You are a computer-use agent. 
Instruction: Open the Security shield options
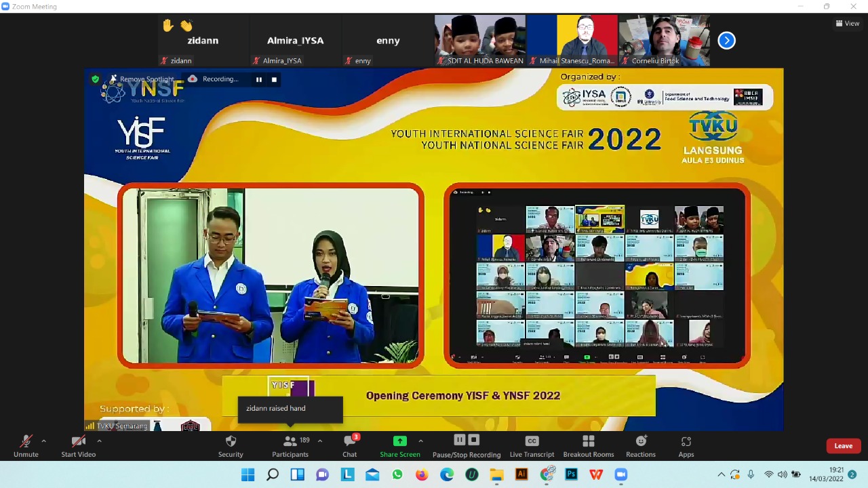click(231, 445)
